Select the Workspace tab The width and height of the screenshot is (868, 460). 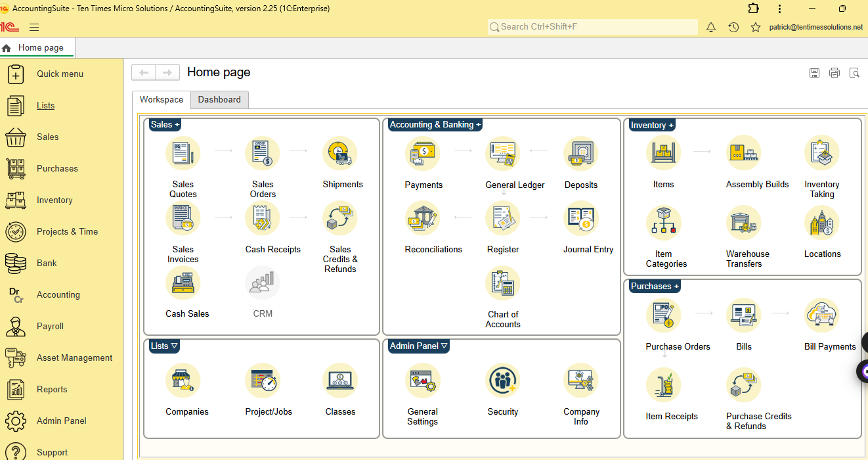point(162,100)
